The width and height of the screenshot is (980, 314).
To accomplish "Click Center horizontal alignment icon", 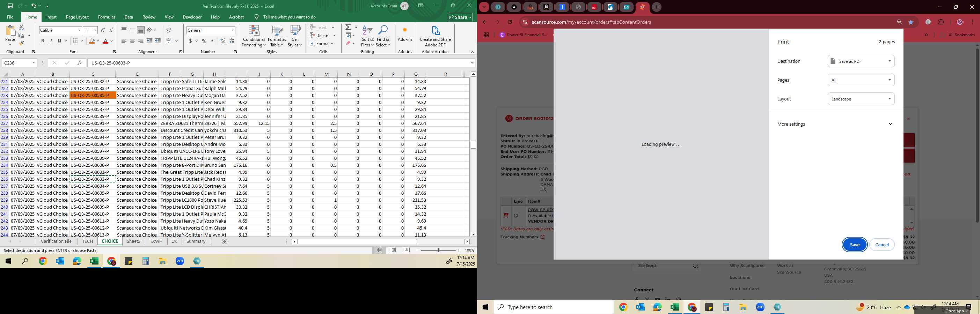I will point(132,41).
